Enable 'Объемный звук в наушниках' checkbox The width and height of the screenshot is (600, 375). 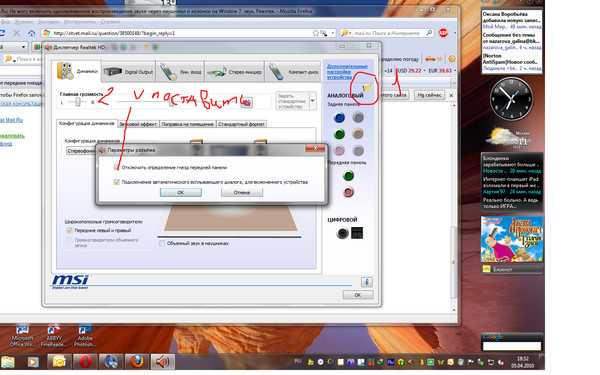162,243
